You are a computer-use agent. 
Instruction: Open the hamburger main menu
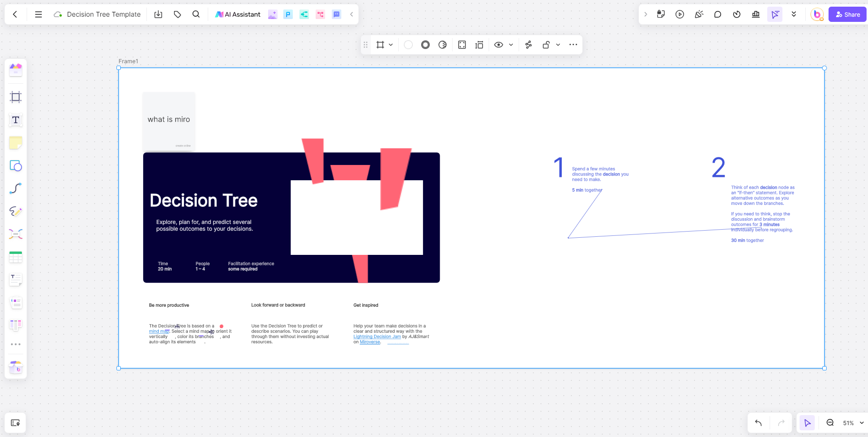pos(39,14)
